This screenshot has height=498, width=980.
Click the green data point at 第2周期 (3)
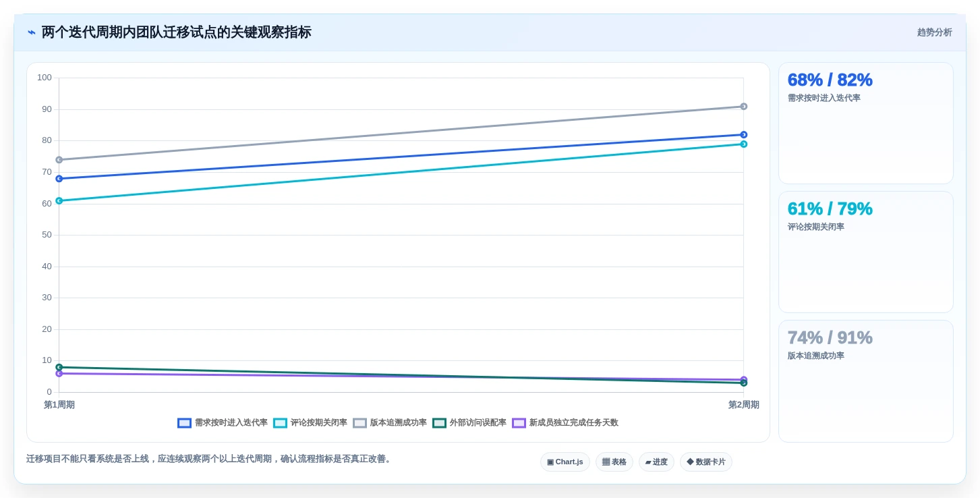pos(744,383)
